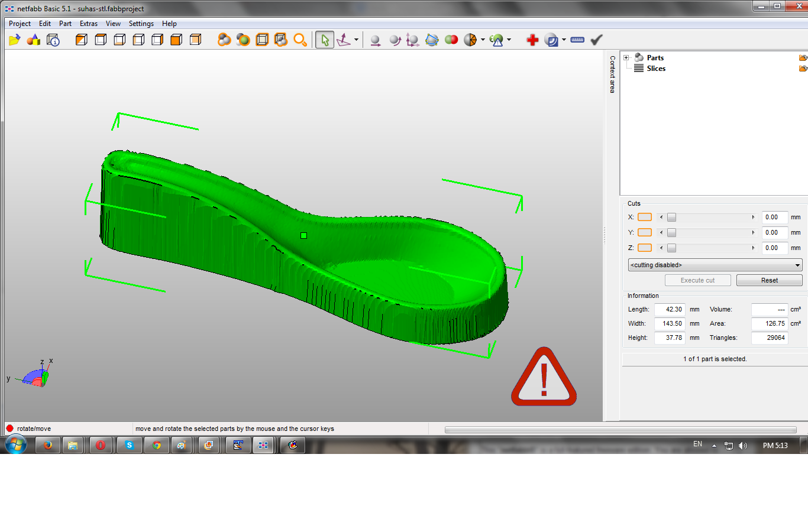This screenshot has height=532, width=808.
Task: Select Parts in the tree
Action: click(x=655, y=58)
